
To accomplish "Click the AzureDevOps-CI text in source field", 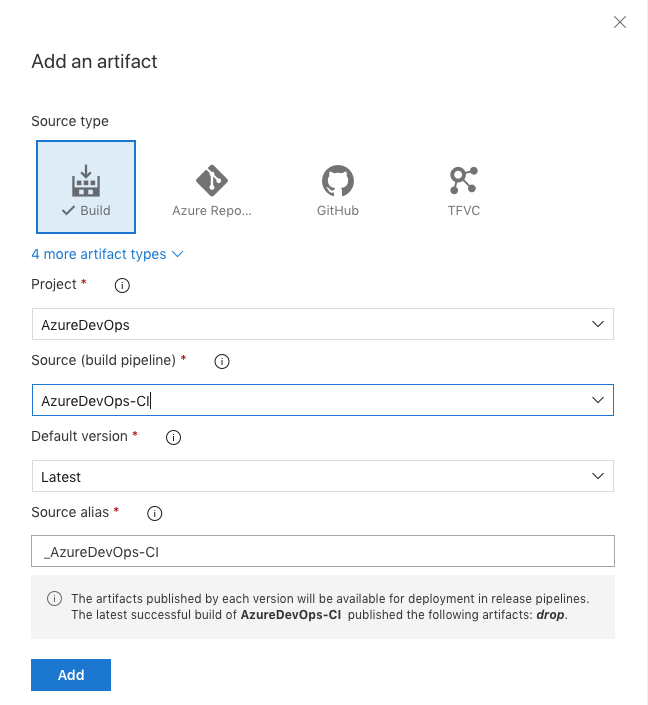I will 95,400.
